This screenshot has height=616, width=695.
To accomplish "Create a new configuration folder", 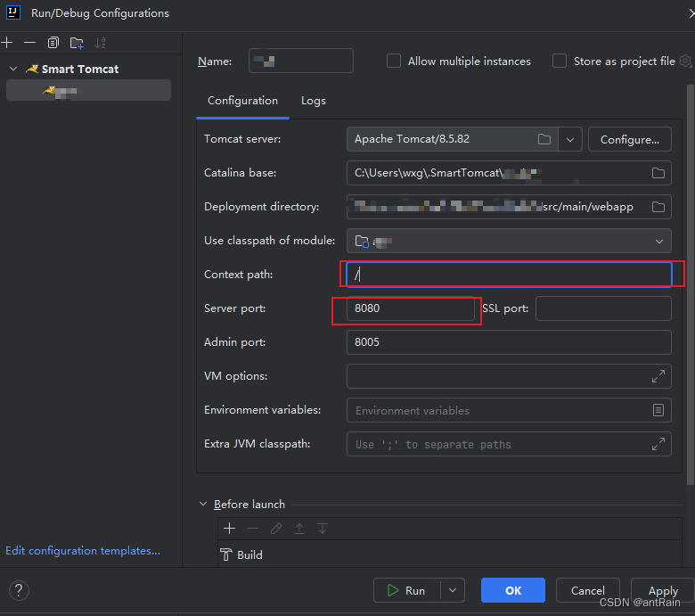I will coord(77,43).
